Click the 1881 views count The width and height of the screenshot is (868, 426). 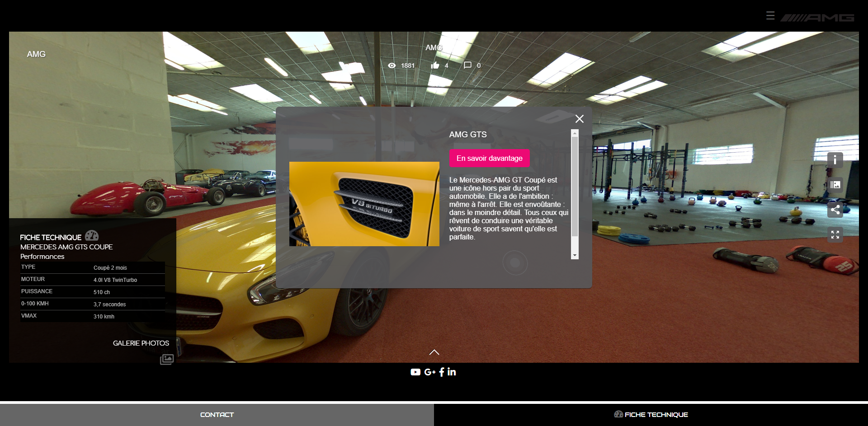pos(408,66)
